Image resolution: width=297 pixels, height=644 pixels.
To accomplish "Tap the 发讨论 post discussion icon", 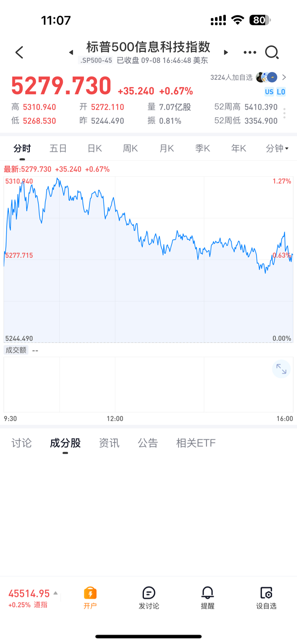I will 149,598.
